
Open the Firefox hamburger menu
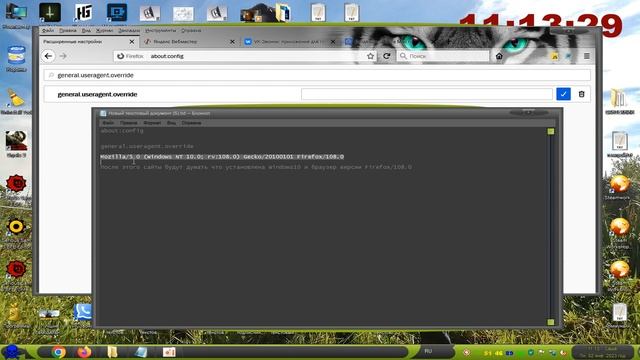587,56
